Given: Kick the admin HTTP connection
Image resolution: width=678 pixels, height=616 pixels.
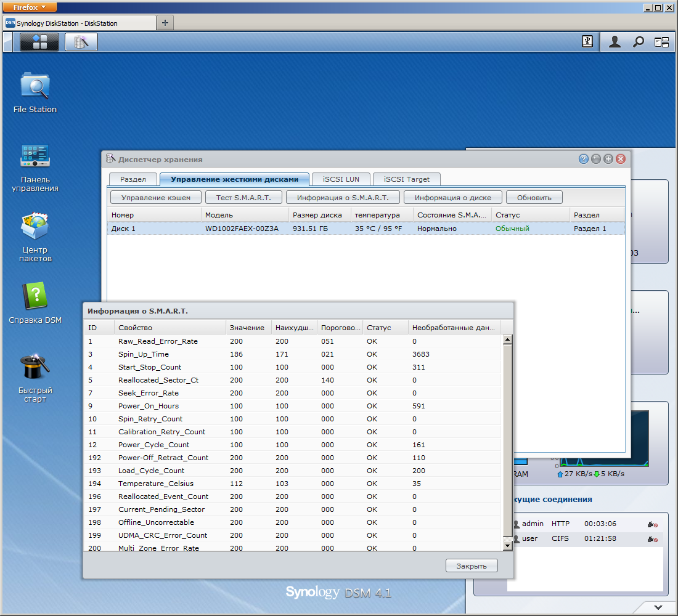Looking at the screenshot, I should pyautogui.click(x=653, y=524).
